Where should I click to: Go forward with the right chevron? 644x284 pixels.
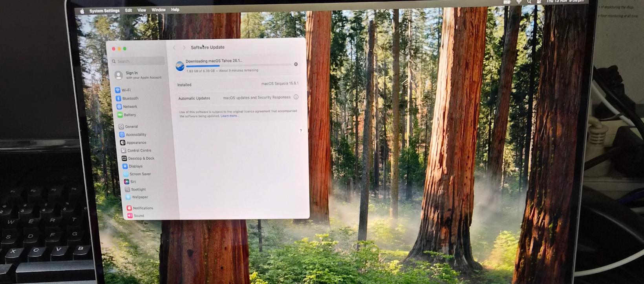point(184,48)
